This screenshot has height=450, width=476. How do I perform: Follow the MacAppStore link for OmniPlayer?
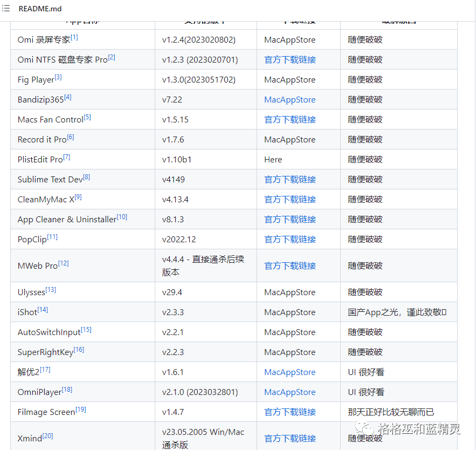tap(290, 392)
